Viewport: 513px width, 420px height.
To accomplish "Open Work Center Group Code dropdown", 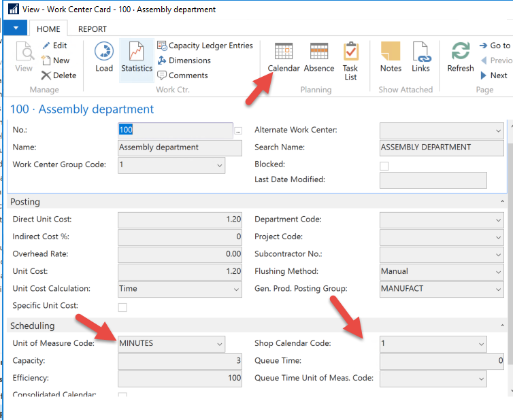I will [220, 165].
